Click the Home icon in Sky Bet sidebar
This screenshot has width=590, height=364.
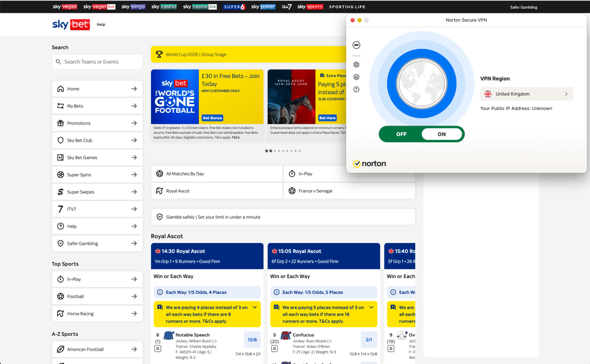60,89
